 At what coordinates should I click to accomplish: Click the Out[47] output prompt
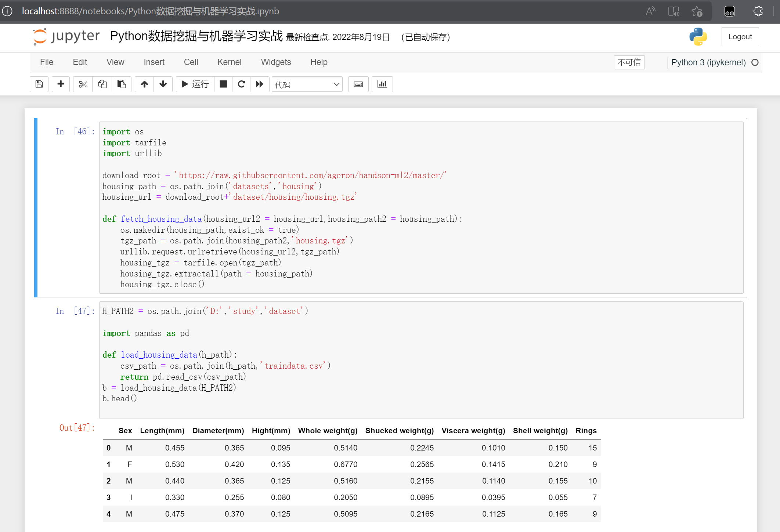pyautogui.click(x=77, y=428)
